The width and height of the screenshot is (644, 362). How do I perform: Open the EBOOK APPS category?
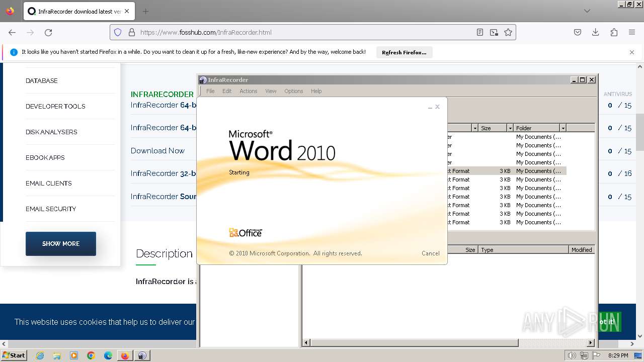tap(45, 157)
